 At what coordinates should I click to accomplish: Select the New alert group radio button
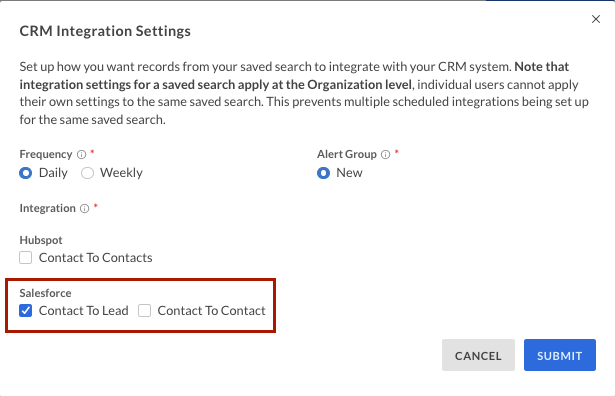click(x=323, y=173)
